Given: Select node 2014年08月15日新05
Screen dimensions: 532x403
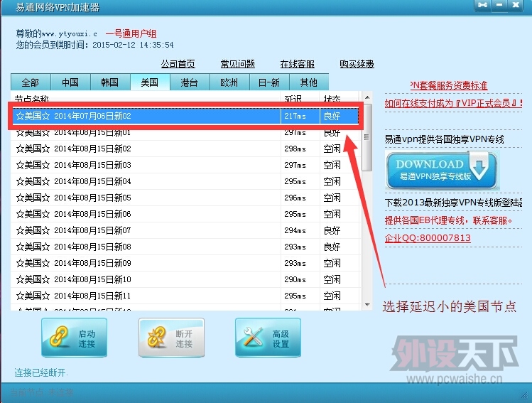Looking at the screenshot, I should point(185,198).
